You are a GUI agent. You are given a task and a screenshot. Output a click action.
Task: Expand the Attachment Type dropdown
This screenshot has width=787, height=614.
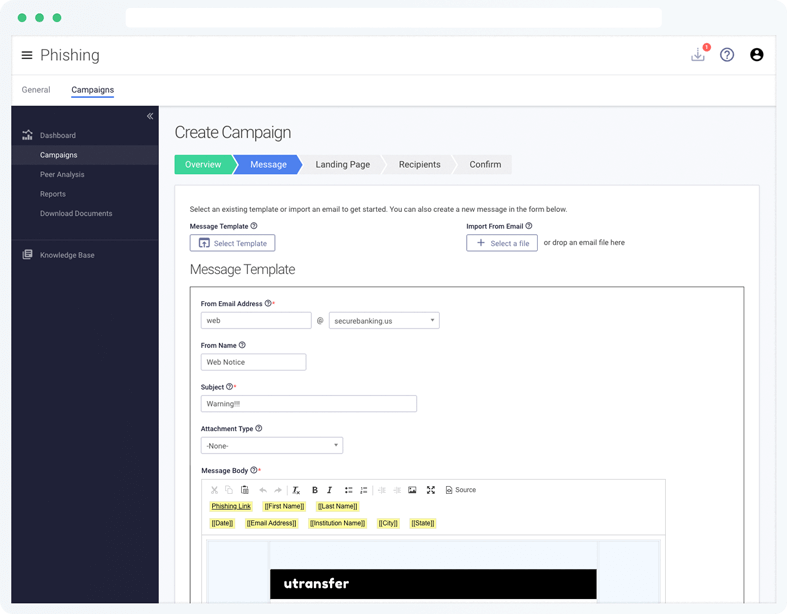tap(271, 446)
